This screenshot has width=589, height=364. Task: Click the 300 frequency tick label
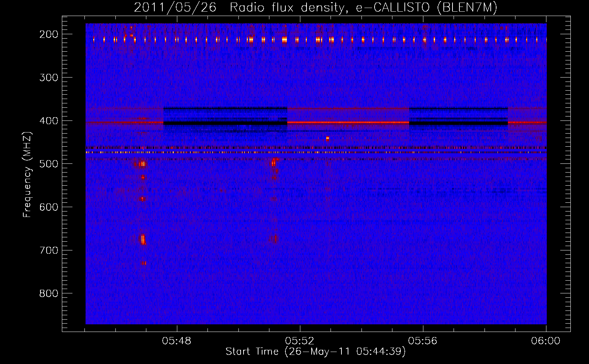coord(48,78)
